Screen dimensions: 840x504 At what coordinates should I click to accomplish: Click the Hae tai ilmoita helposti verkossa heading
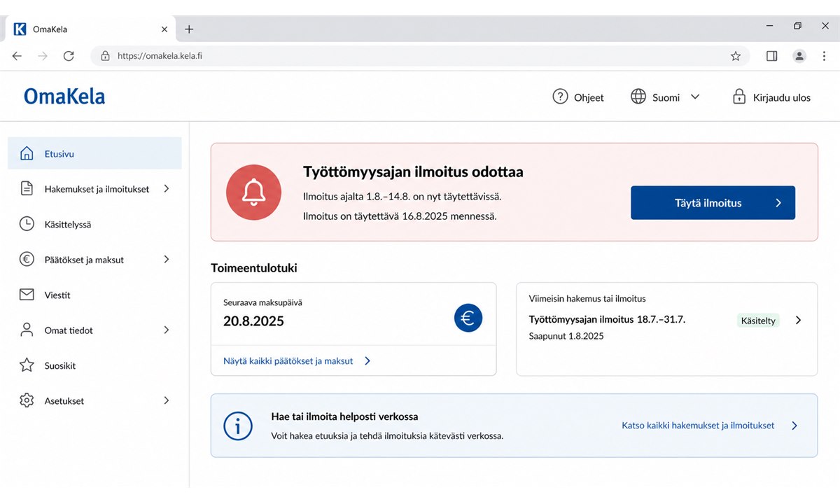pyautogui.click(x=344, y=416)
